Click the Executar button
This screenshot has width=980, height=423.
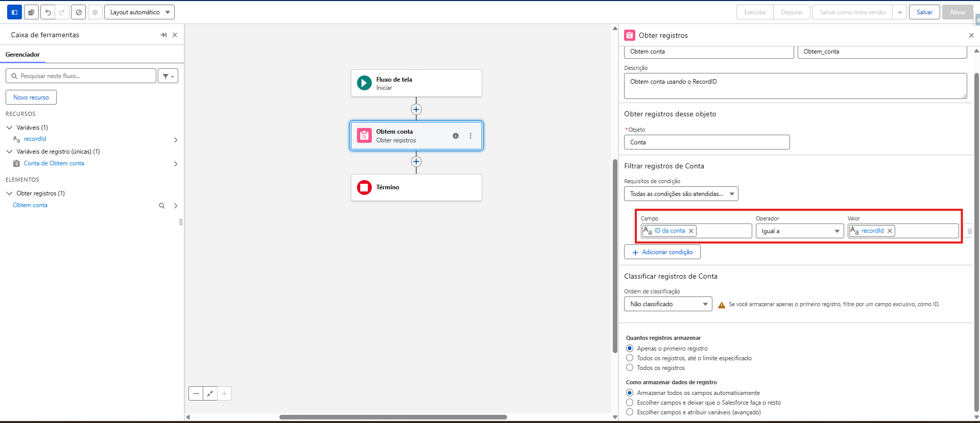tap(755, 12)
